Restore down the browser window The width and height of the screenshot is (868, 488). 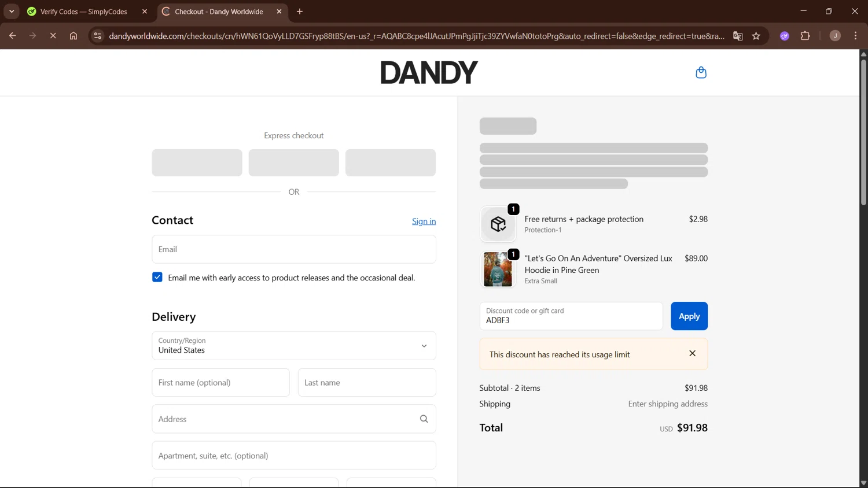coord(829,12)
